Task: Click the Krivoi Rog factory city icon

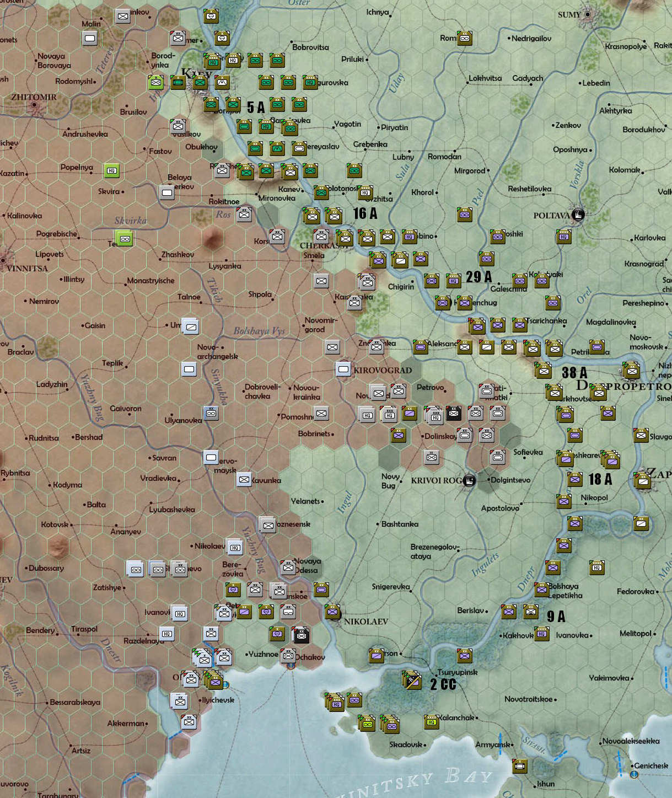Action: coord(469,480)
